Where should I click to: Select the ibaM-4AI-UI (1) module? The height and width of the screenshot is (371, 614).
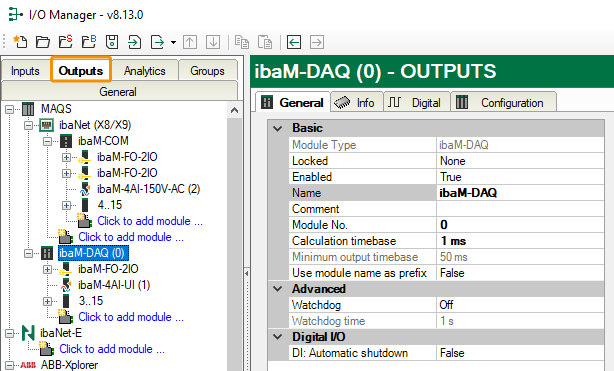[x=114, y=285]
